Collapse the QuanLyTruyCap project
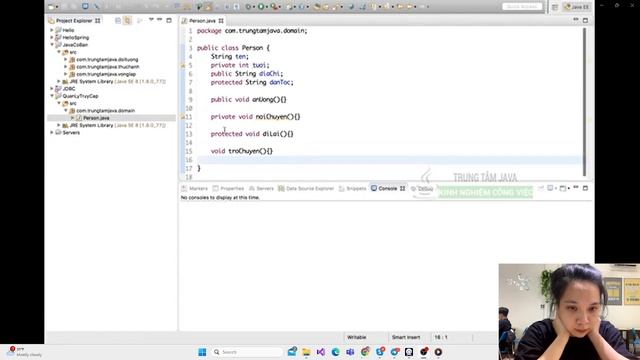This screenshot has height=360, width=640. pyautogui.click(x=52, y=96)
